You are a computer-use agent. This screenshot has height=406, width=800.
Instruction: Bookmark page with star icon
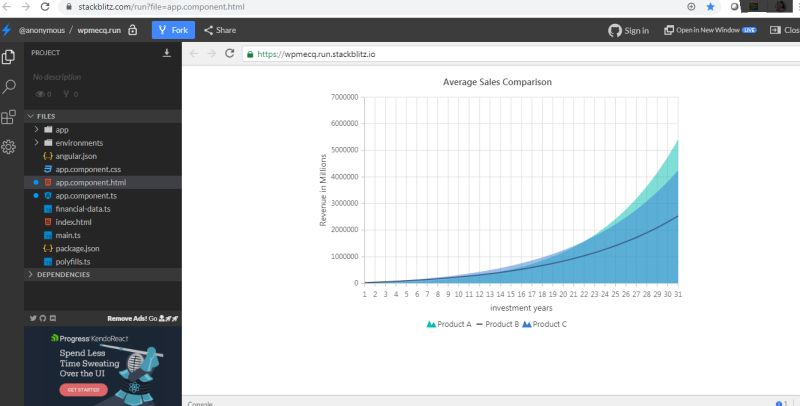710,7
